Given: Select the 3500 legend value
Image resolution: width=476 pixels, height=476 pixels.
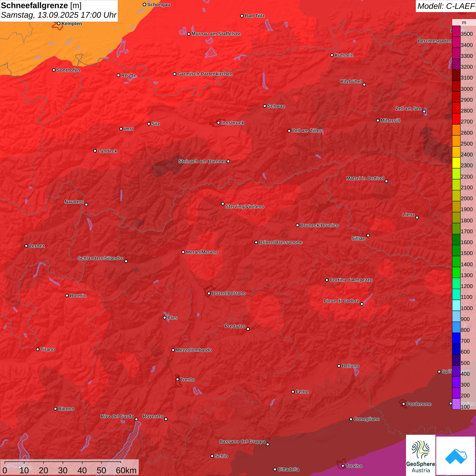Looking at the screenshot, I should [466, 34].
